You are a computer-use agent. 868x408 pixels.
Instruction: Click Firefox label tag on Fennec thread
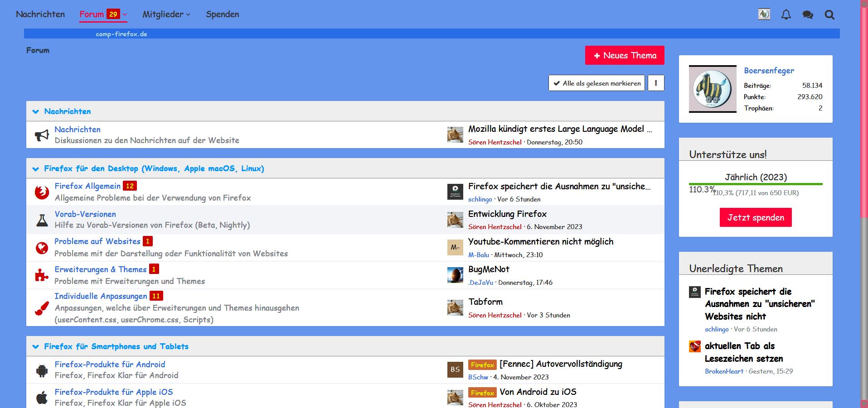482,365
